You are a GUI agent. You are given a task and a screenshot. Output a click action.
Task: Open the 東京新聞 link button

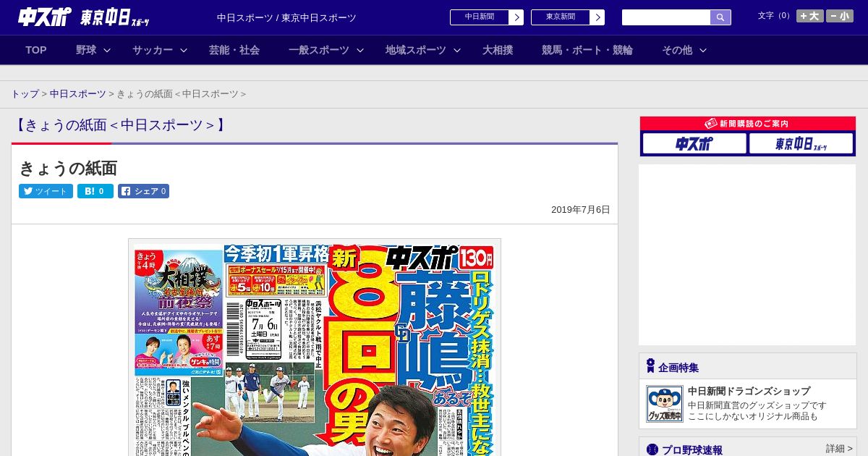click(560, 17)
